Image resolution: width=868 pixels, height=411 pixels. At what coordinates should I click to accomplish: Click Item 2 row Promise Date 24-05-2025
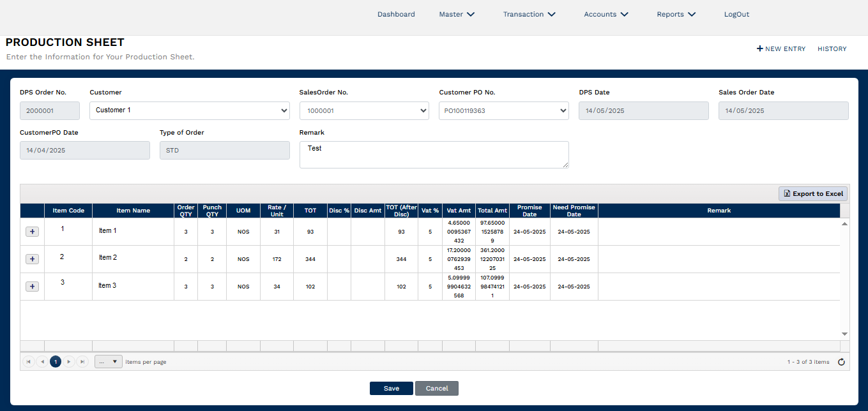(529, 260)
